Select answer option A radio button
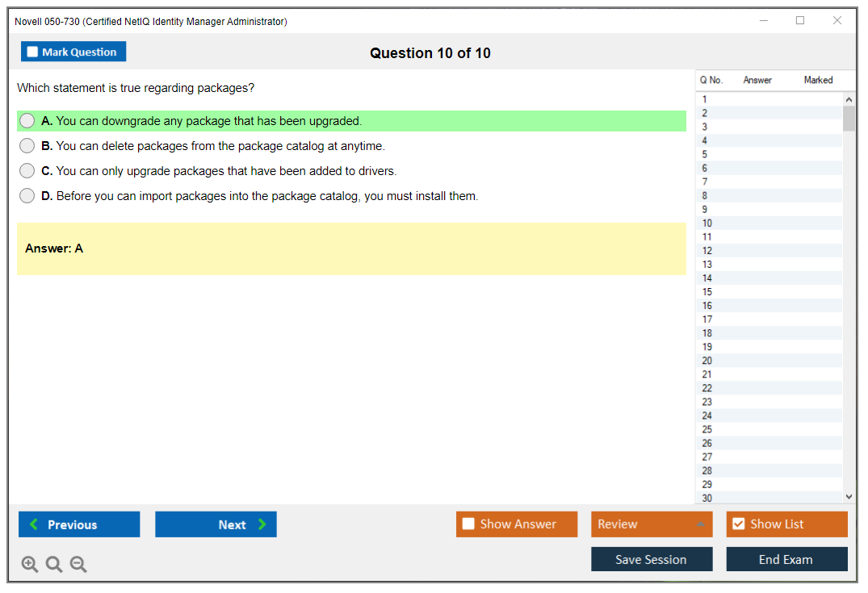The width and height of the screenshot is (868, 593). 27,121
